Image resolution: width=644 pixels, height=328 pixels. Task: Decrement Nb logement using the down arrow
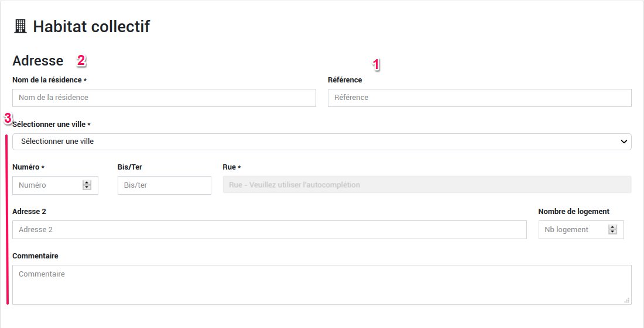point(612,232)
